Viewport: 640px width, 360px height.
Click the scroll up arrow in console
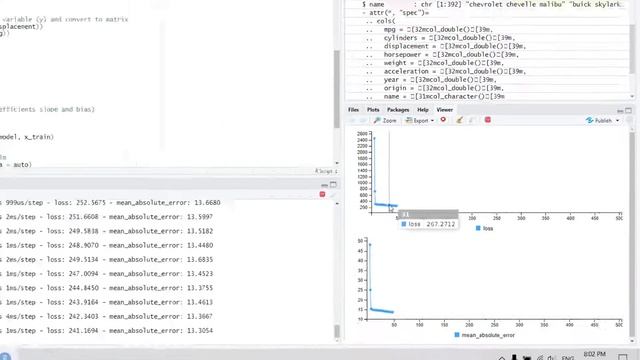pyautogui.click(x=337, y=204)
